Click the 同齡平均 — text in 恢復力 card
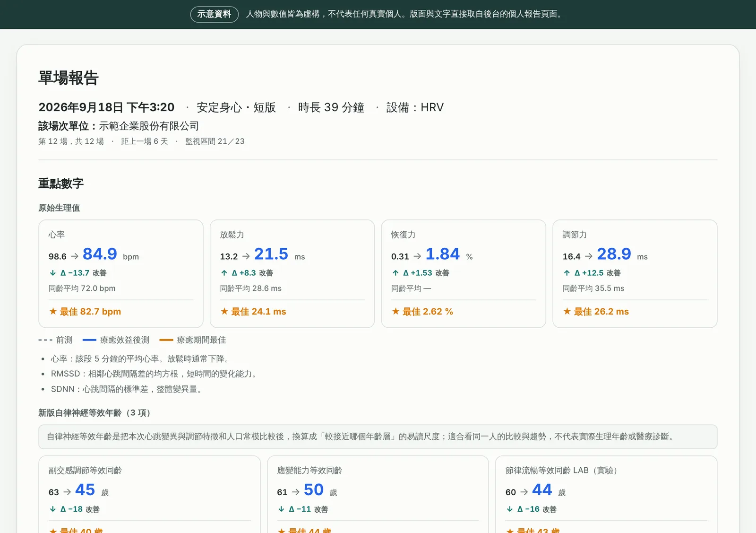Image resolution: width=756 pixels, height=533 pixels. tap(411, 288)
